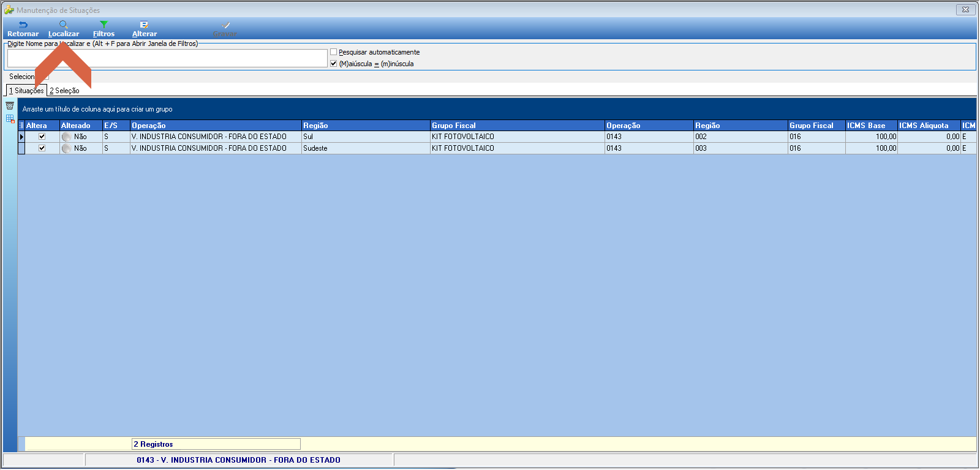Click ICMS Base 100,00 in Sul row
980x470 pixels.
coord(872,137)
